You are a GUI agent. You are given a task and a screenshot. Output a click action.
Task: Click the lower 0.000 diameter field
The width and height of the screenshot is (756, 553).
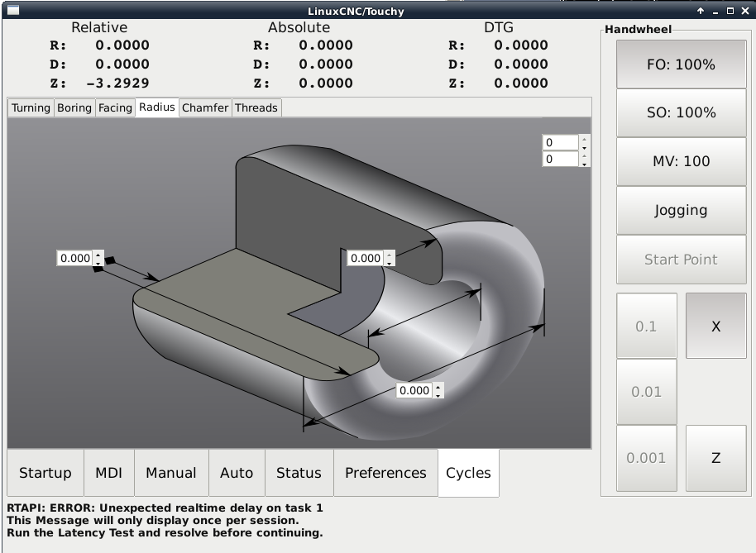[x=414, y=390]
